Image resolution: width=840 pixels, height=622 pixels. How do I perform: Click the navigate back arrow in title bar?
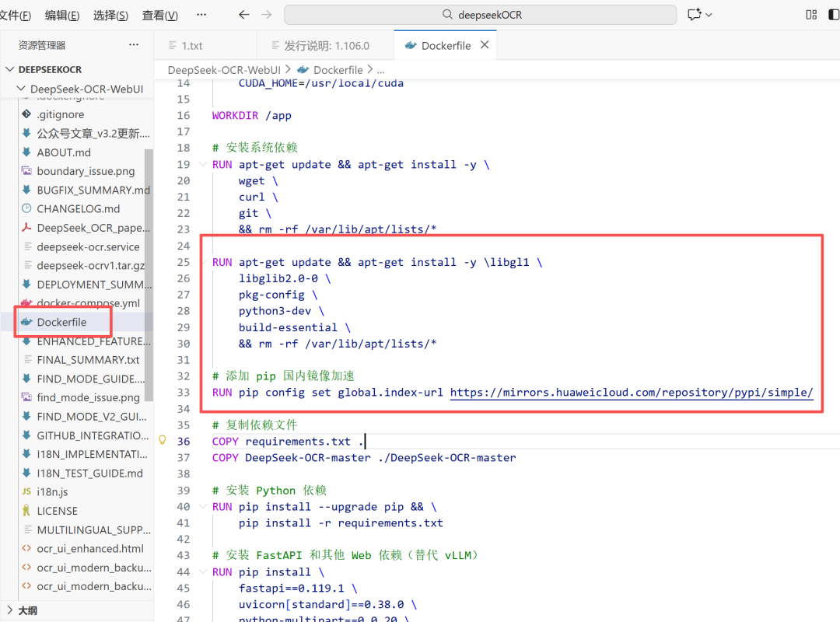[x=243, y=14]
